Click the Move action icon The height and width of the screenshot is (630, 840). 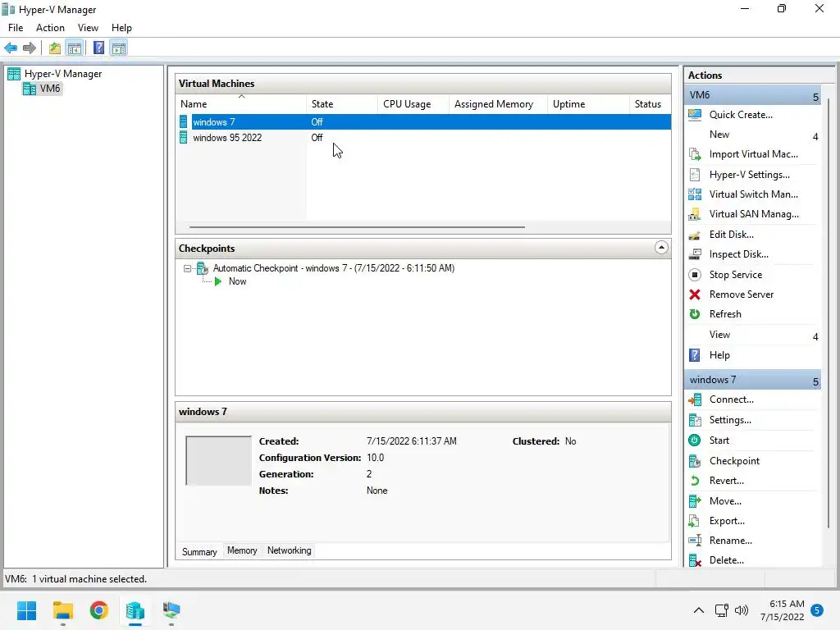[695, 501]
